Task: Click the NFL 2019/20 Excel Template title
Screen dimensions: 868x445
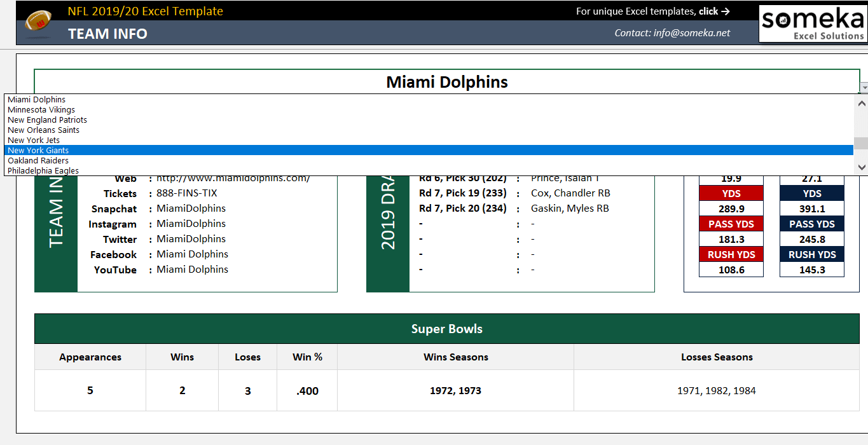Action: click(146, 11)
